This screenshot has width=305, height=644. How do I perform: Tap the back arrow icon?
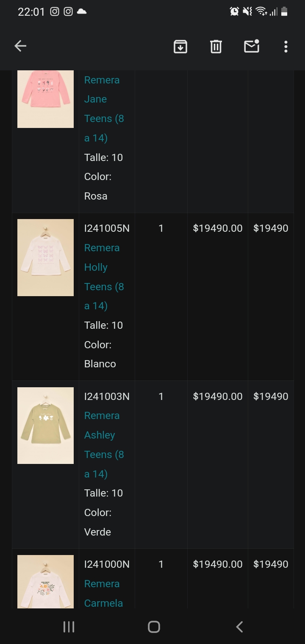(20, 46)
